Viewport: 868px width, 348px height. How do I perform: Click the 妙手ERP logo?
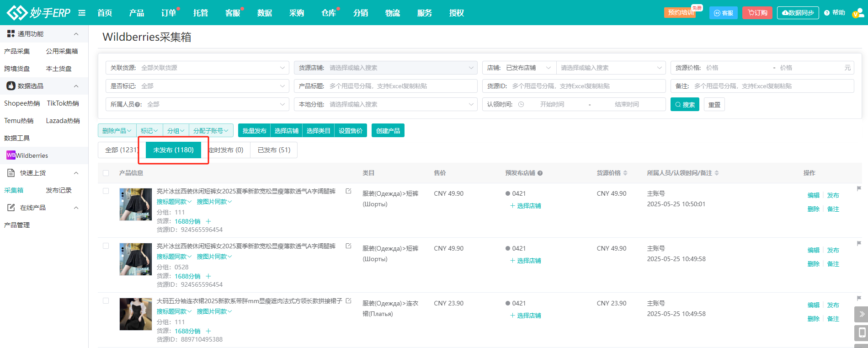[x=39, y=13]
